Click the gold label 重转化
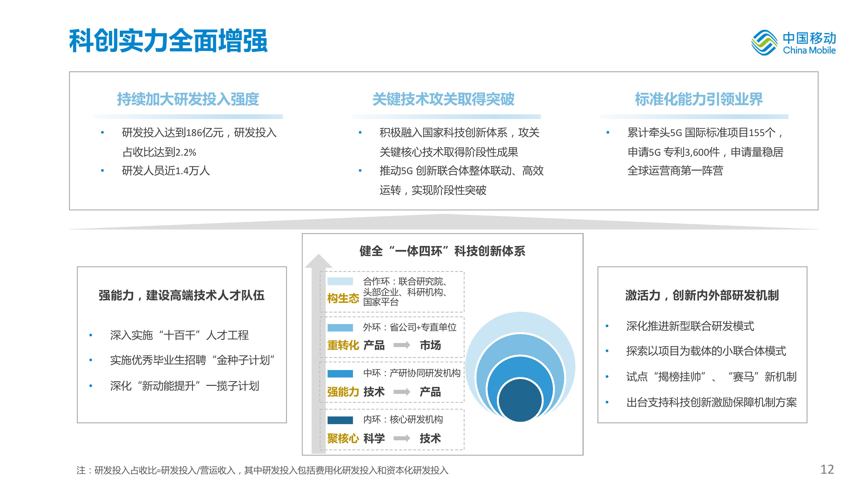 (343, 345)
